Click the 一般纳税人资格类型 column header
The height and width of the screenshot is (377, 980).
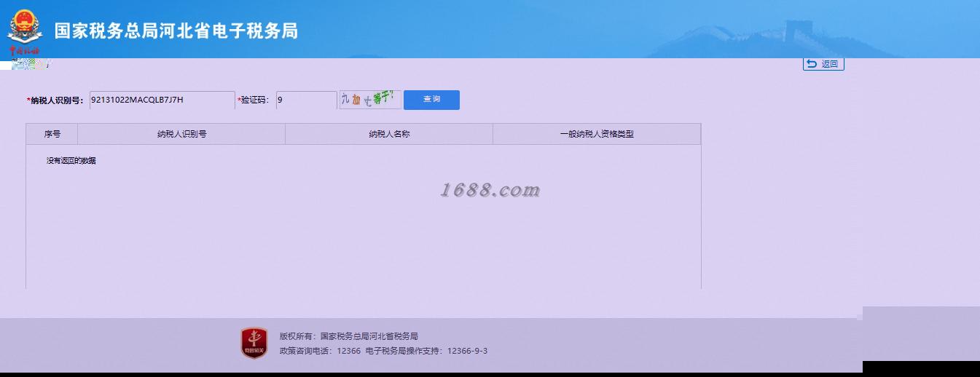(x=597, y=134)
